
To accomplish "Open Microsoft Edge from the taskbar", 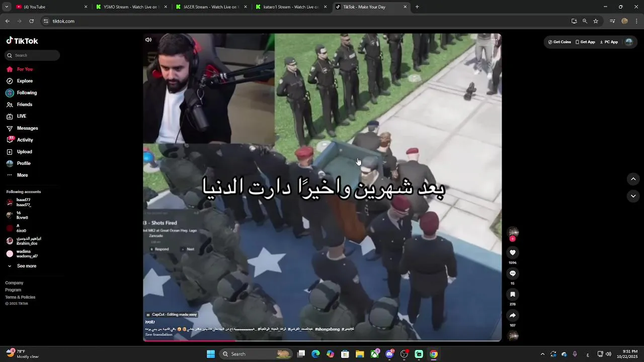I will (x=315, y=354).
